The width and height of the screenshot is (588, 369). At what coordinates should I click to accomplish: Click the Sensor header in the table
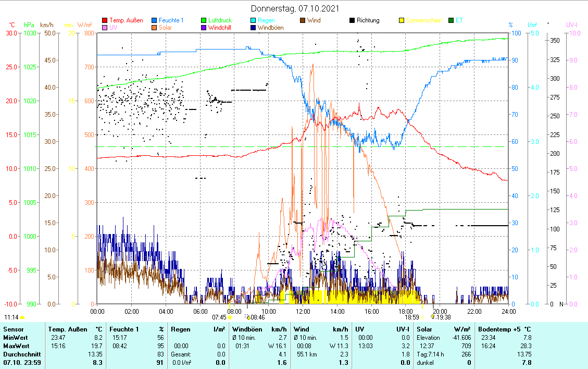(x=13, y=329)
